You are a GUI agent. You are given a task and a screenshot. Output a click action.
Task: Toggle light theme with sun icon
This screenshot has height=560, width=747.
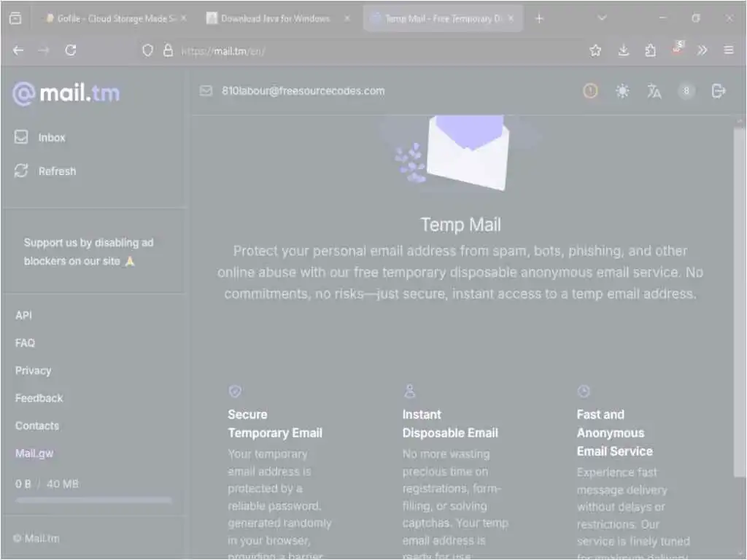(622, 90)
